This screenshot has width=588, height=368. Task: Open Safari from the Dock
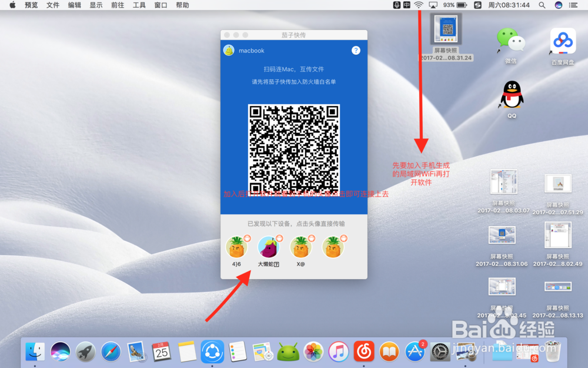click(111, 352)
